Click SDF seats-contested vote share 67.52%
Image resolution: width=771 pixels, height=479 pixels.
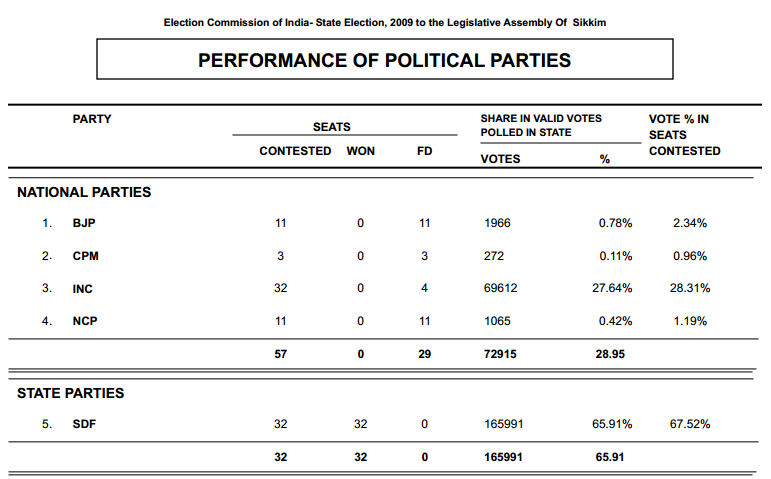[690, 424]
